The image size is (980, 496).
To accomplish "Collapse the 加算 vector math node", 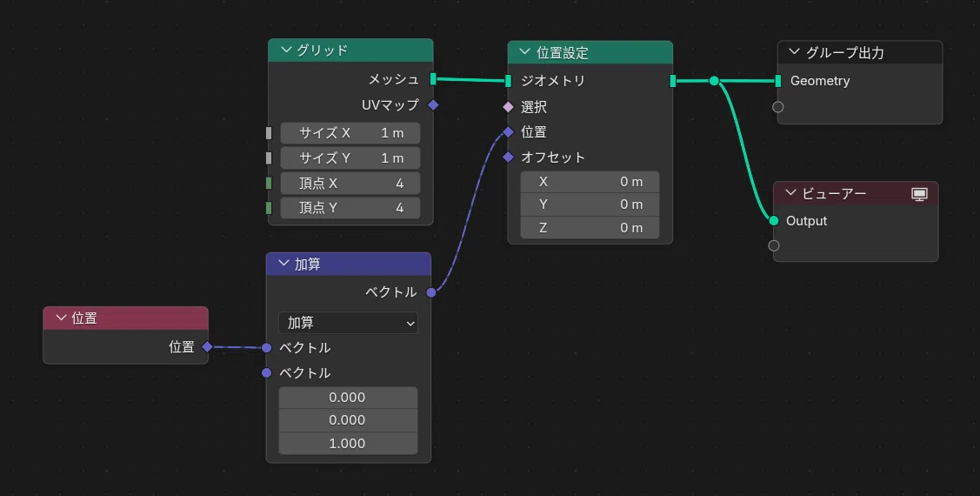I will click(x=283, y=264).
